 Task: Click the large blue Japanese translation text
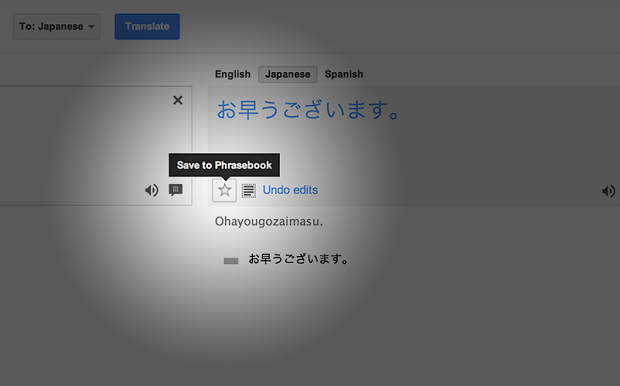308,110
